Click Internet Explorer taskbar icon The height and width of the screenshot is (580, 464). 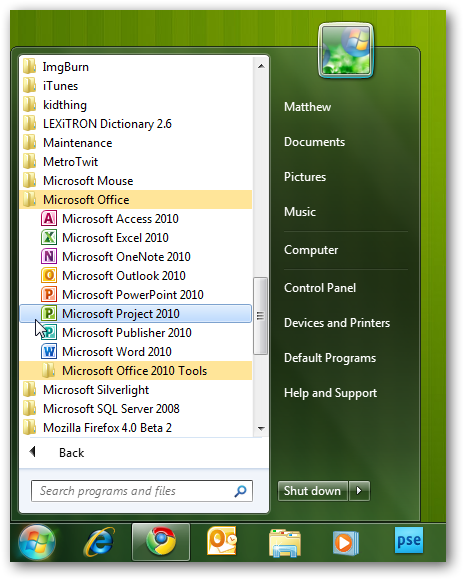pos(100,542)
